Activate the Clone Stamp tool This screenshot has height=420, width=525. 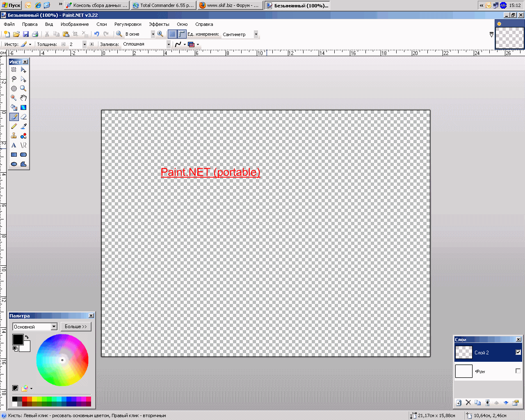point(14,136)
